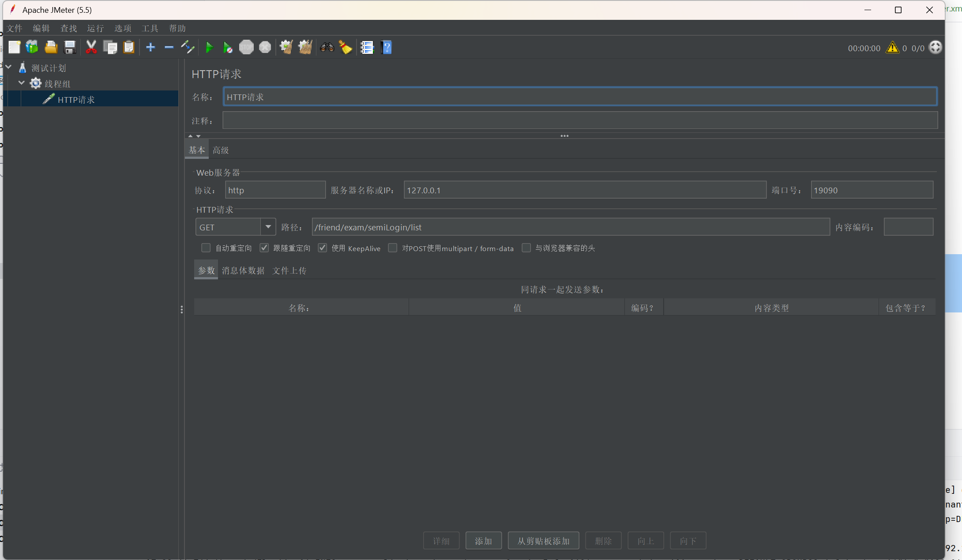Image resolution: width=962 pixels, height=560 pixels.
Task: Click the 名称 input field
Action: [x=580, y=97]
